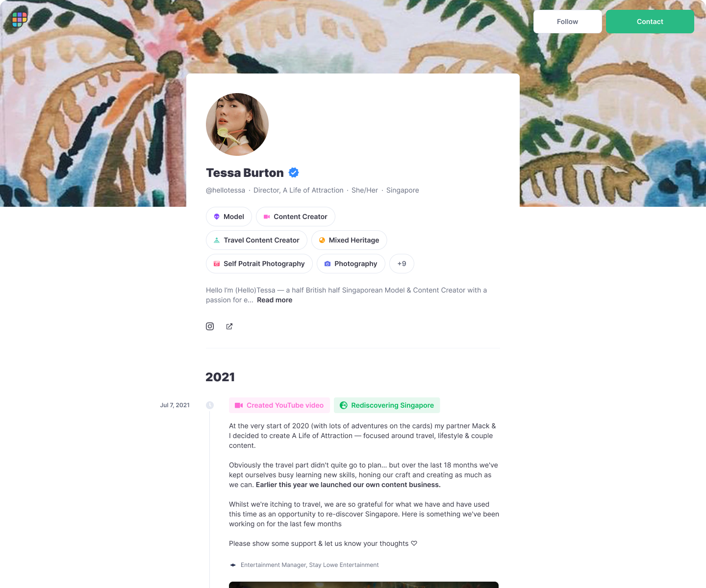This screenshot has height=588, width=706.
Task: Click the colorful app logo icon
Action: (x=20, y=20)
